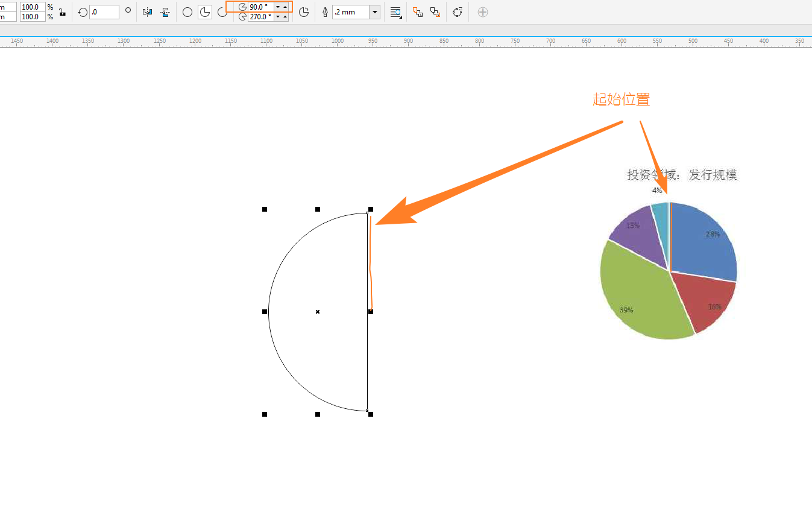Click the bottom-middle selection handle of the semicircle
Viewport: 812px width, 515px height.
[x=318, y=414]
